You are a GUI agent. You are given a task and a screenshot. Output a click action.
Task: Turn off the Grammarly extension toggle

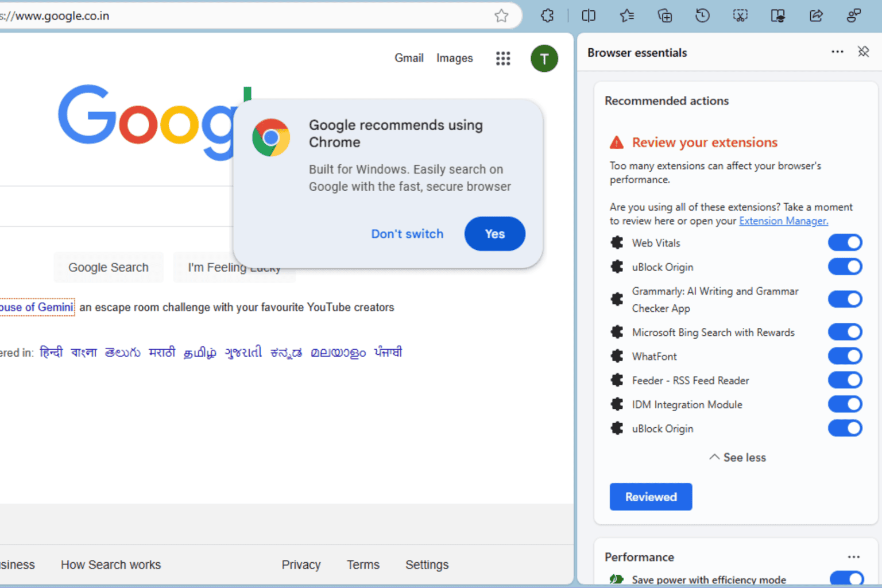pyautogui.click(x=845, y=299)
